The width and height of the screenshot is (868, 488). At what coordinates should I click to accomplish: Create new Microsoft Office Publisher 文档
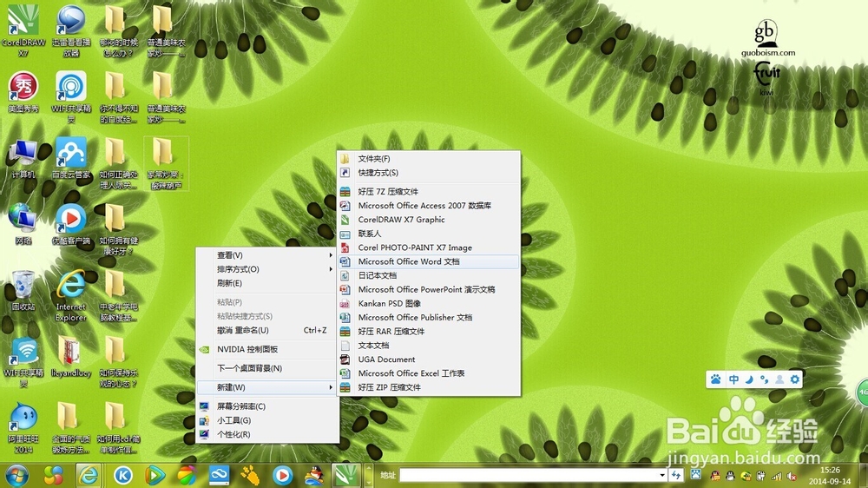point(429,318)
